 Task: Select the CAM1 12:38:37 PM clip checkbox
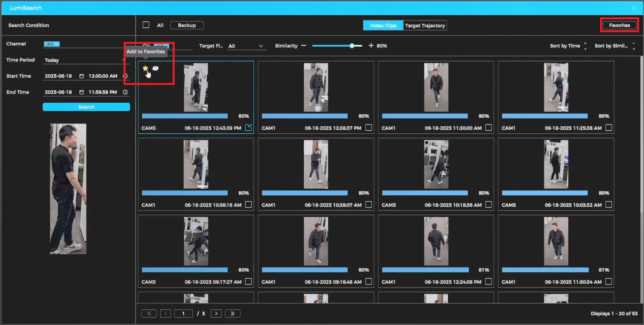[x=368, y=128]
